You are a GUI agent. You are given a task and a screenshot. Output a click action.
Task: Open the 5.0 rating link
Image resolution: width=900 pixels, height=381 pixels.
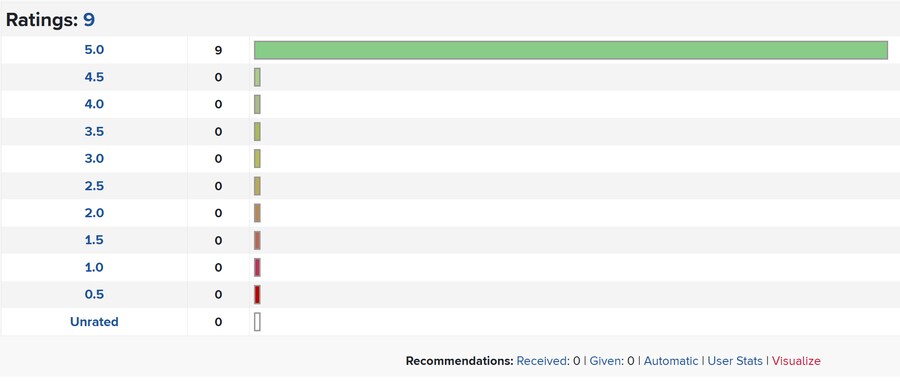(x=94, y=50)
